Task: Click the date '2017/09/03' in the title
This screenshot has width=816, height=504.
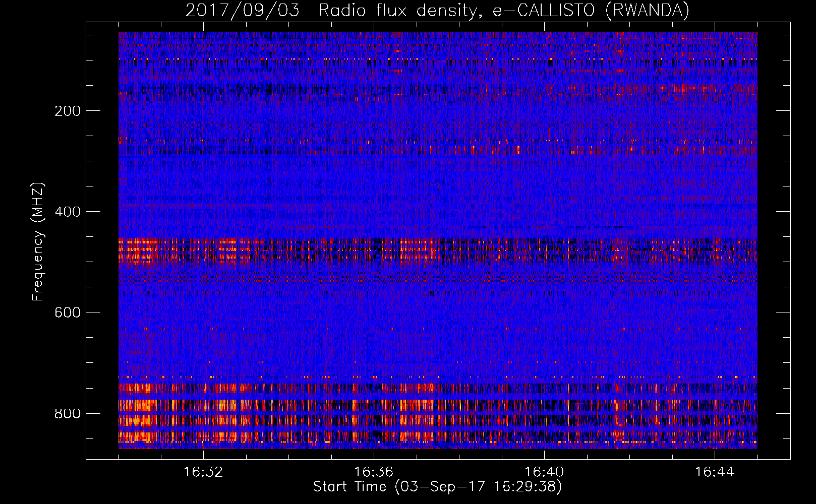Action: pyautogui.click(x=243, y=11)
